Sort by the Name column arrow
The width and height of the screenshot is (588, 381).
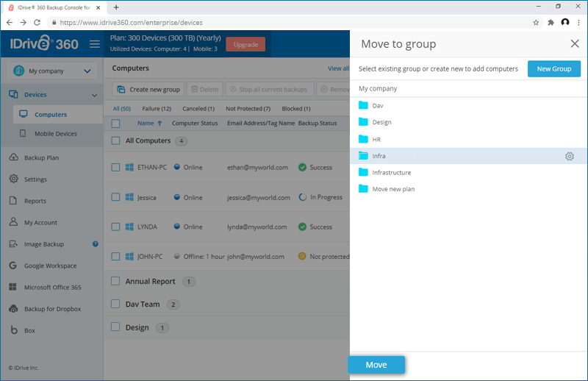159,123
